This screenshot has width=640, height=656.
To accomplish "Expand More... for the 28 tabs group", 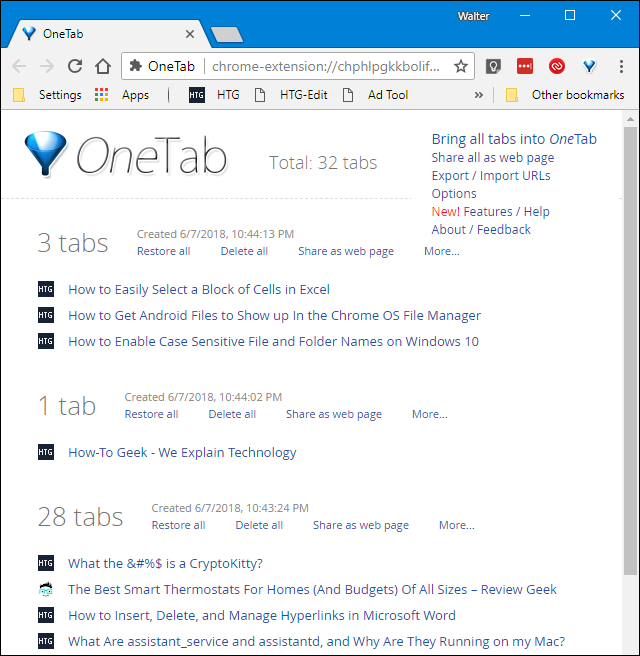I will (x=457, y=525).
